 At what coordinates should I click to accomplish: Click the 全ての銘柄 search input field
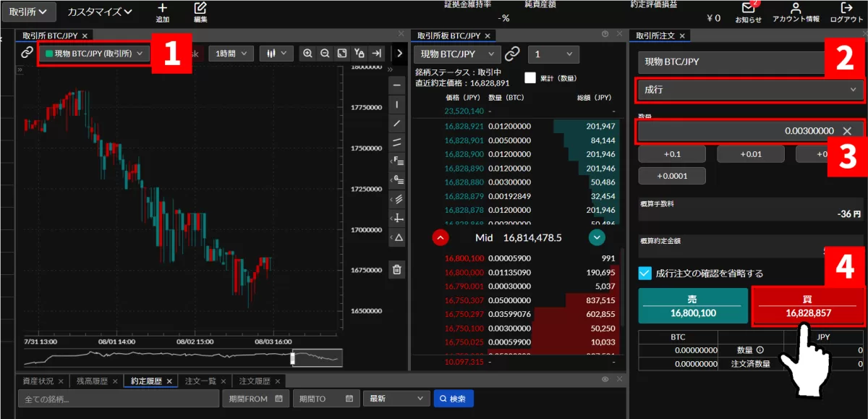click(118, 399)
